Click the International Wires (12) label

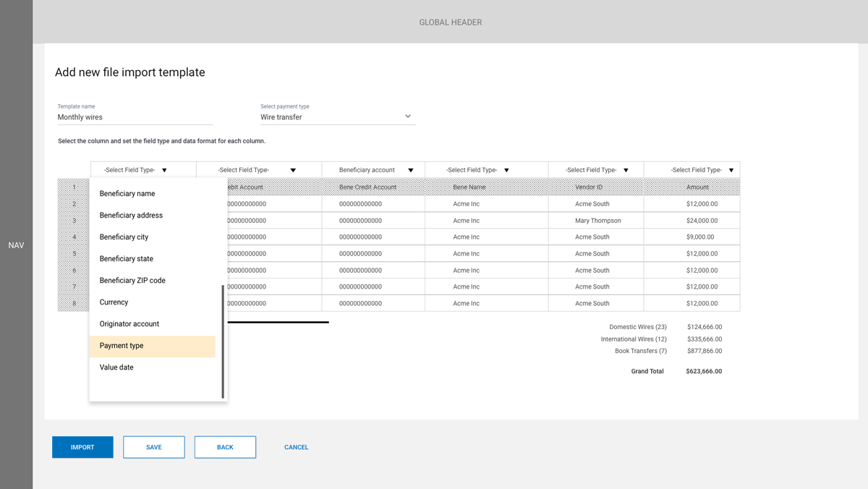coord(634,339)
